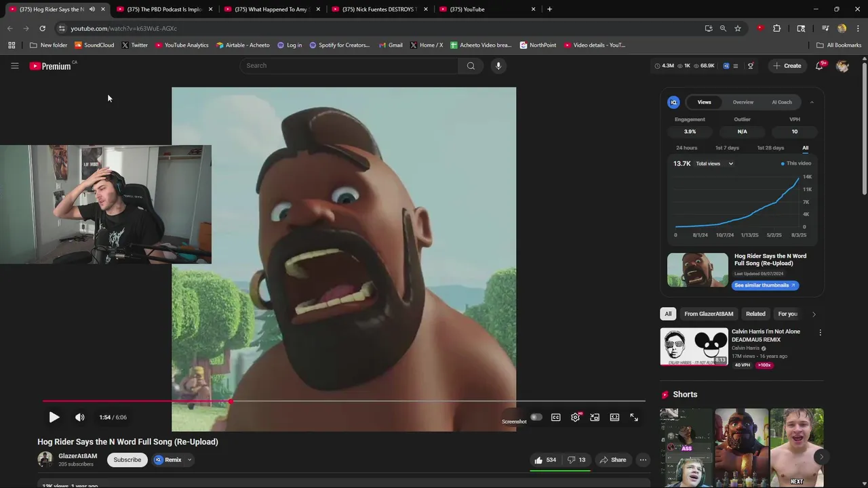Toggle the autoplay switch
Screen dimensions: 868x488
536,418
